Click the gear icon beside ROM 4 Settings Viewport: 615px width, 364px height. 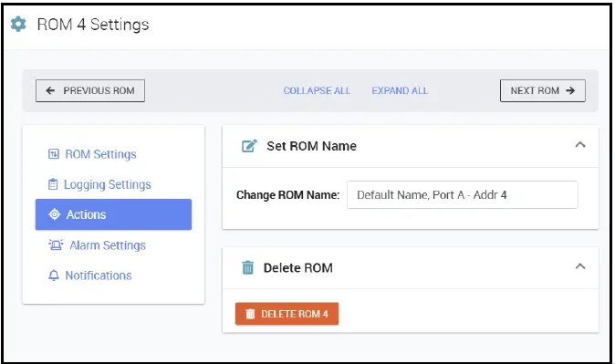(18, 24)
